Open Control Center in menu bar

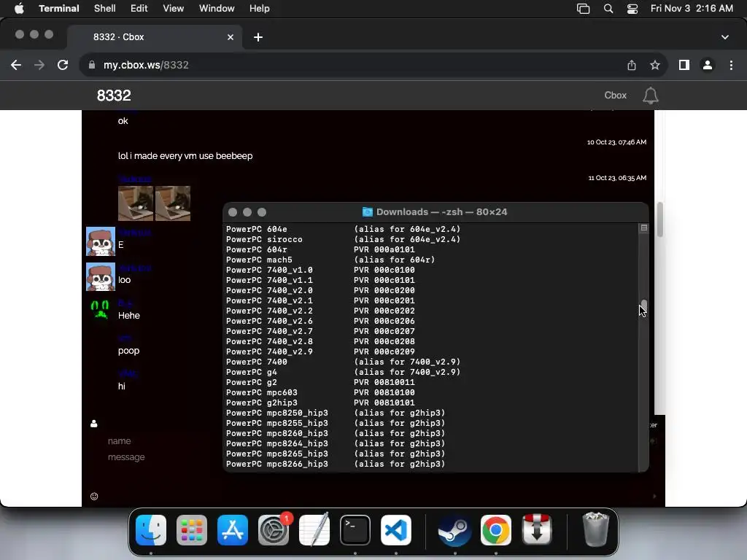point(632,9)
